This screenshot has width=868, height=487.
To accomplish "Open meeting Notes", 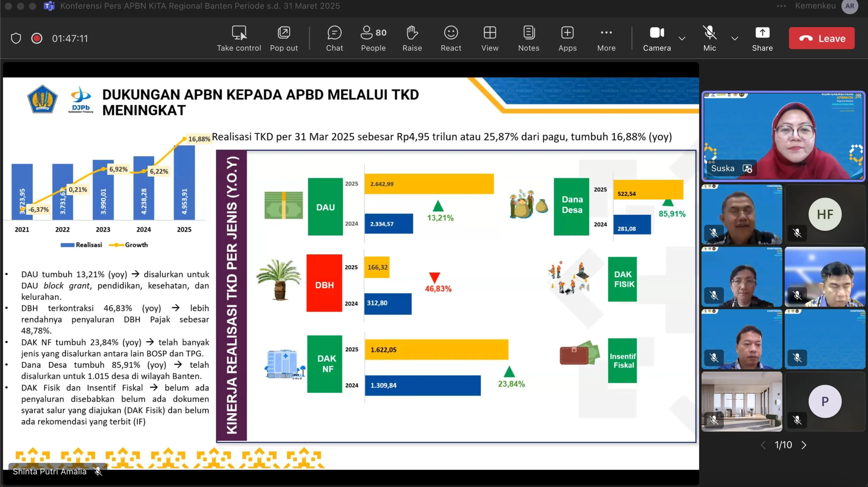I will (528, 38).
